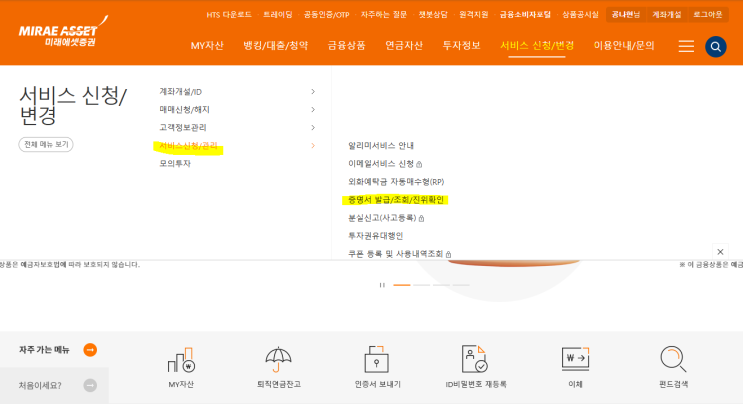Open the ID/비밀번호 재등록 document icon
This screenshot has width=743, height=404.
click(475, 359)
